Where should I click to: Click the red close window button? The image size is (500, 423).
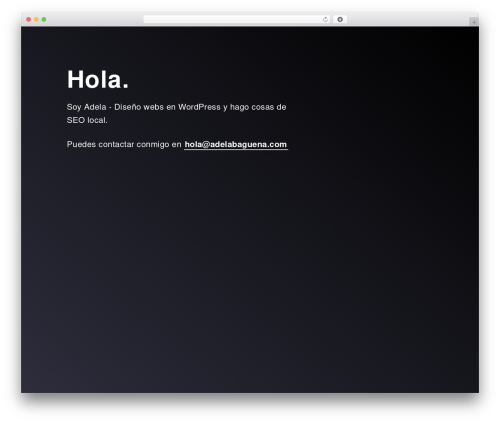pos(29,20)
